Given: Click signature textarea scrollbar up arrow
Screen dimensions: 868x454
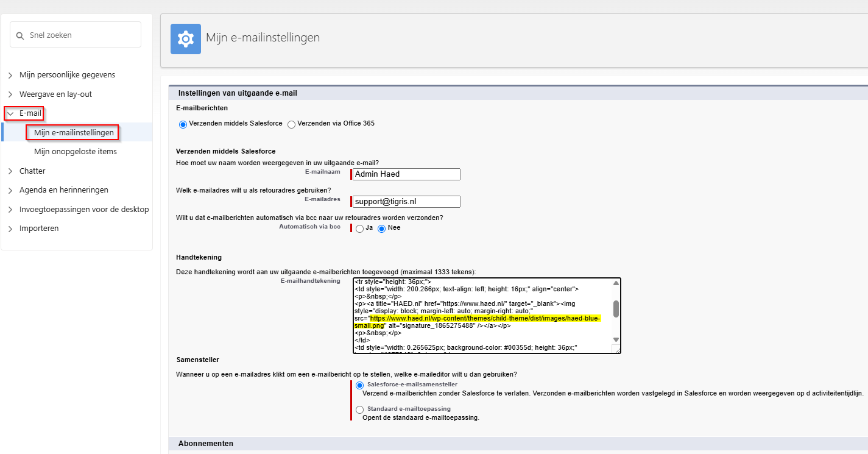Looking at the screenshot, I should [x=616, y=283].
